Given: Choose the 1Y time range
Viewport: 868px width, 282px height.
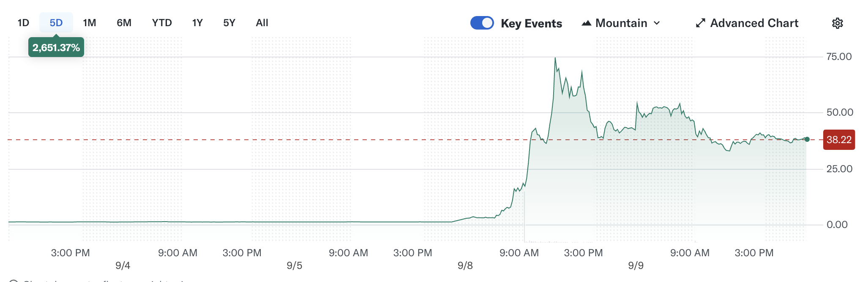Looking at the screenshot, I should coord(197,23).
